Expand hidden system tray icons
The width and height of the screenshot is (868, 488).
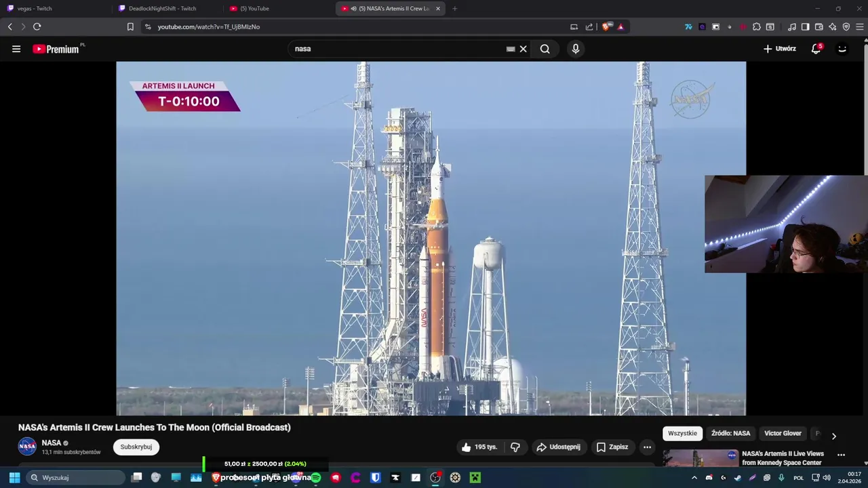(694, 478)
